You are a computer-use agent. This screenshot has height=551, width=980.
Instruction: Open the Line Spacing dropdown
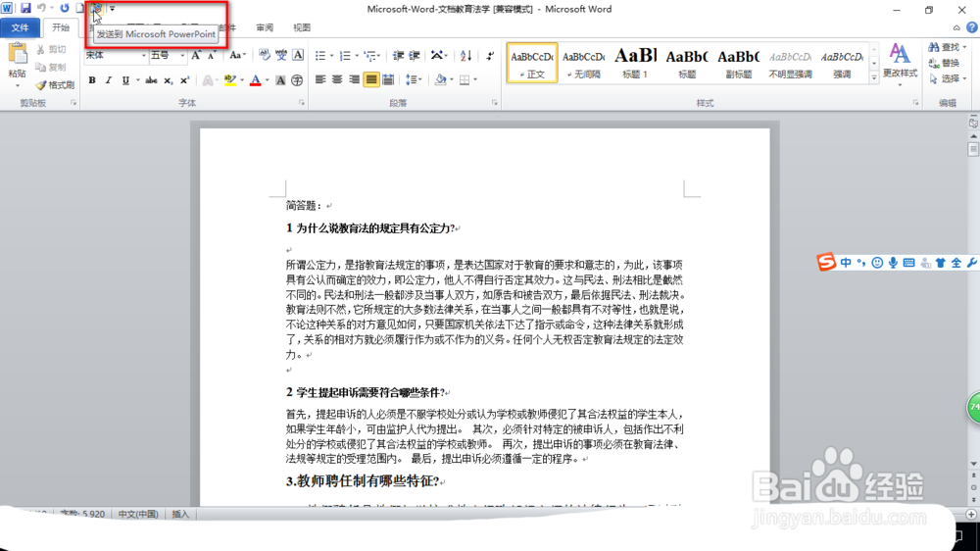coord(414,80)
